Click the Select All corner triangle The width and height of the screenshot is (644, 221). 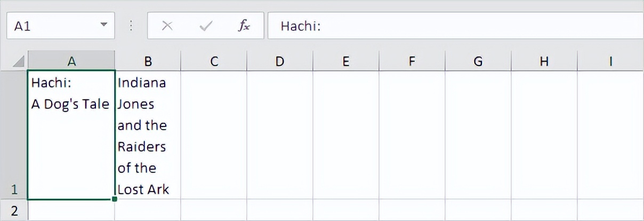pos(18,61)
